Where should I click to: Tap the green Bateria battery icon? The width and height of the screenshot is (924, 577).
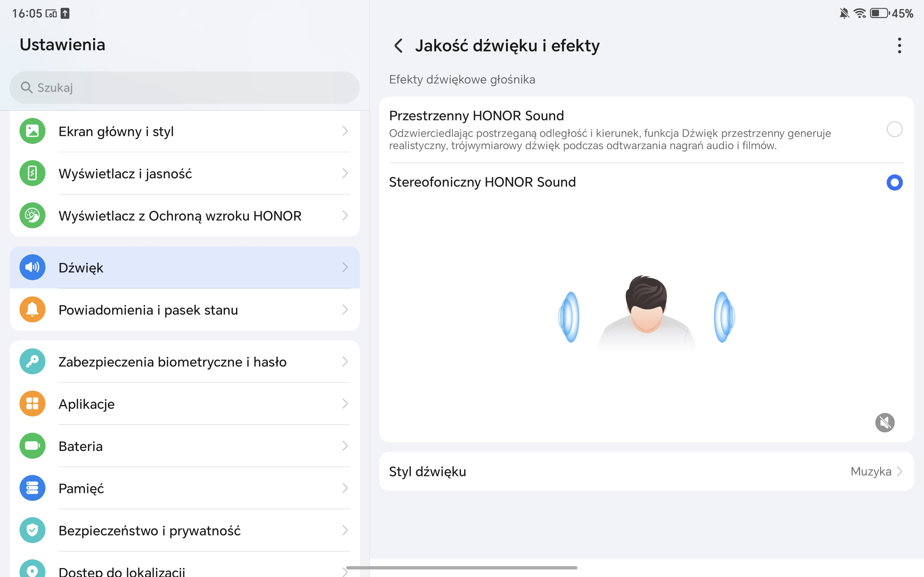tap(32, 446)
